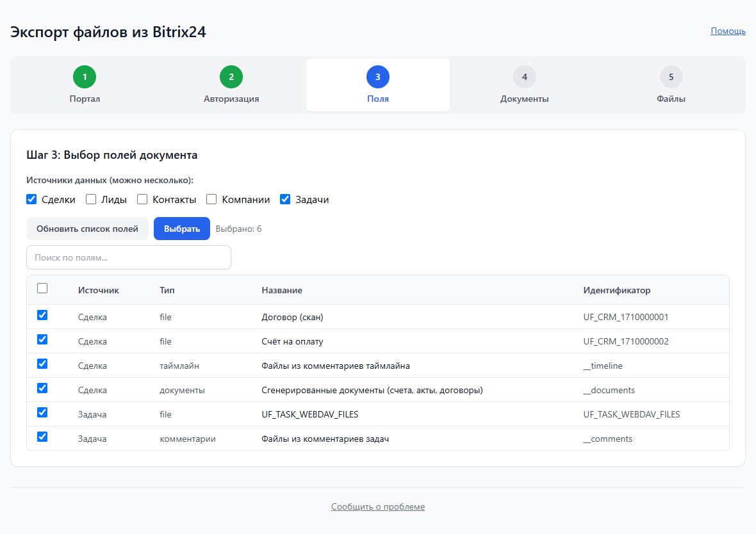Enable the Лиды data source

tap(90, 199)
